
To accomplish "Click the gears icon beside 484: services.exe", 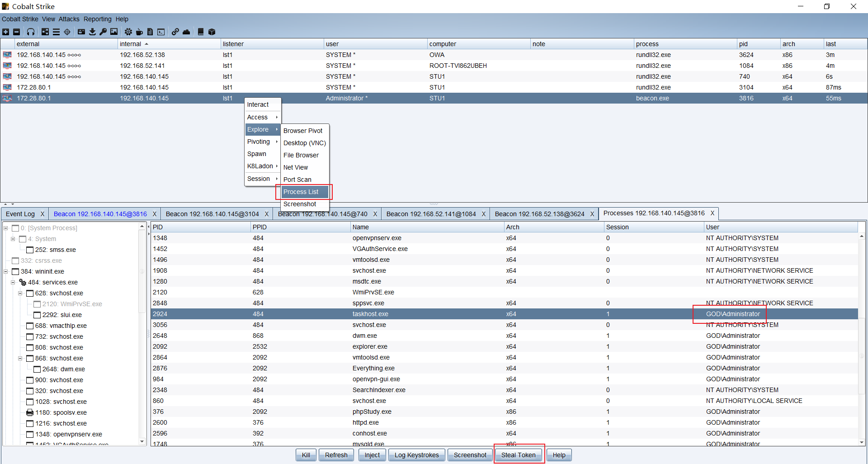I will coord(23,282).
